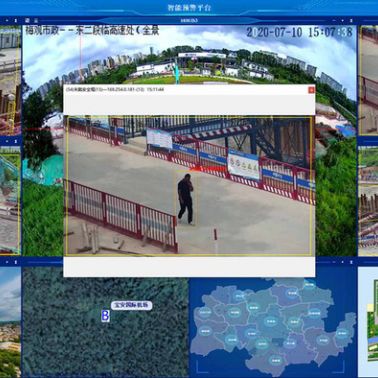This screenshot has height=378, width=378.
Task: Click the B marker on the satellite map
Action: click(x=105, y=316)
